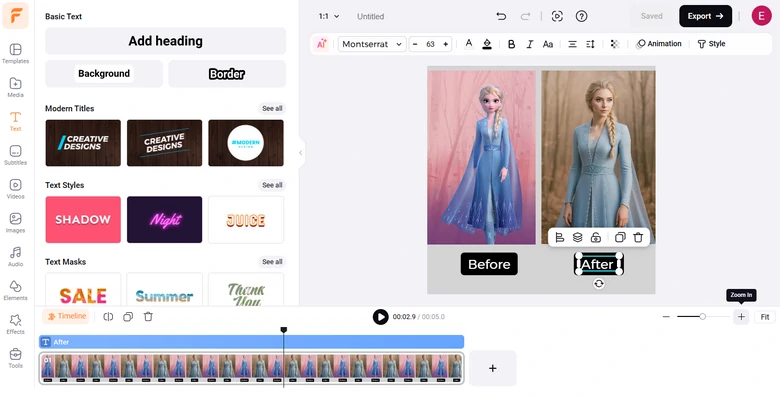Open the Elements sidebar panel
The image size is (780, 396).
coord(15,290)
